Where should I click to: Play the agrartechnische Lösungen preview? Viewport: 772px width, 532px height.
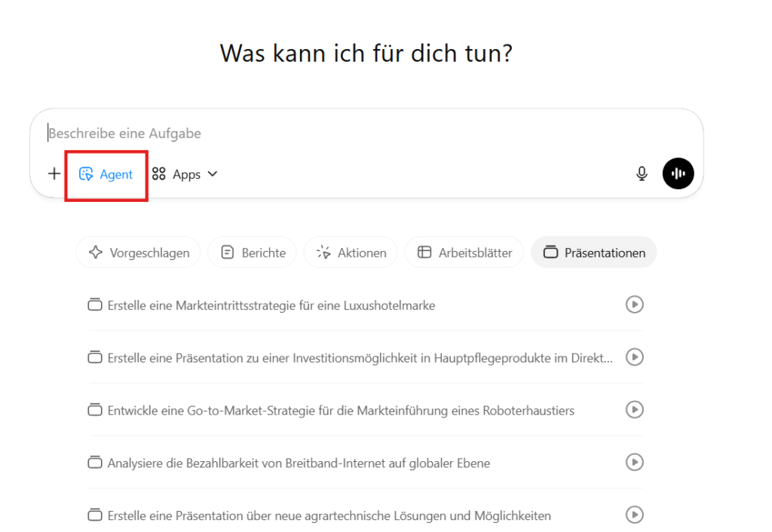coord(635,515)
